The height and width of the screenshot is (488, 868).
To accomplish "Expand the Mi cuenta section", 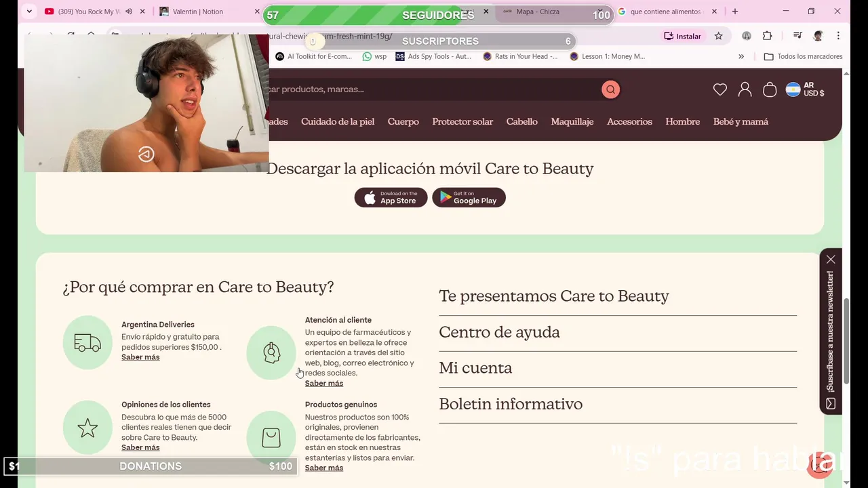I will coord(618,368).
